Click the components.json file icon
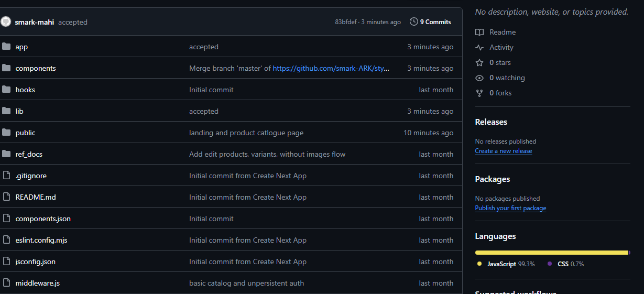 pyautogui.click(x=6, y=219)
